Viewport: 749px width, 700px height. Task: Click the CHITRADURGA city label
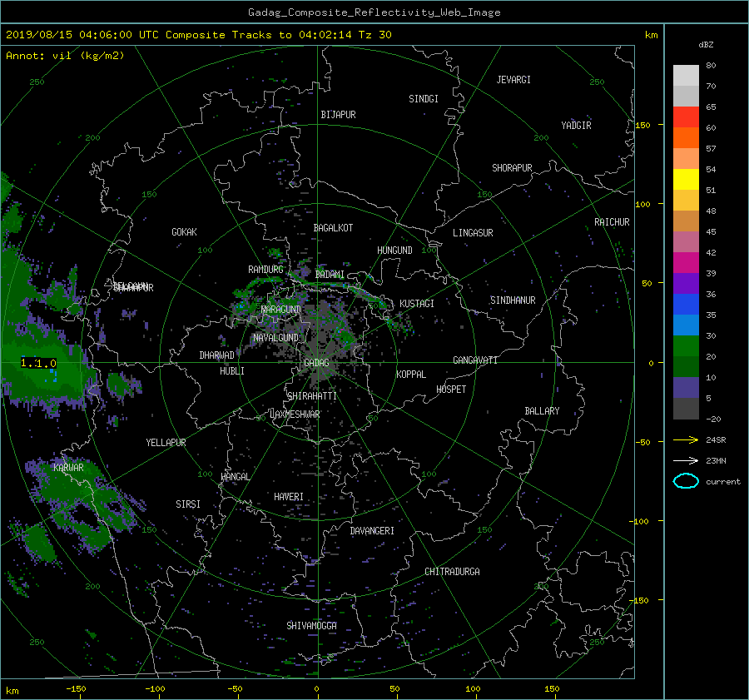point(453,572)
